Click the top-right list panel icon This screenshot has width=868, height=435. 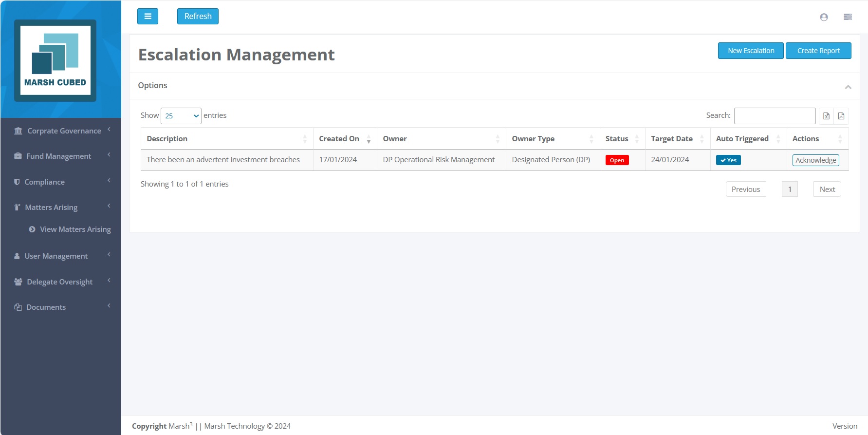pos(848,17)
